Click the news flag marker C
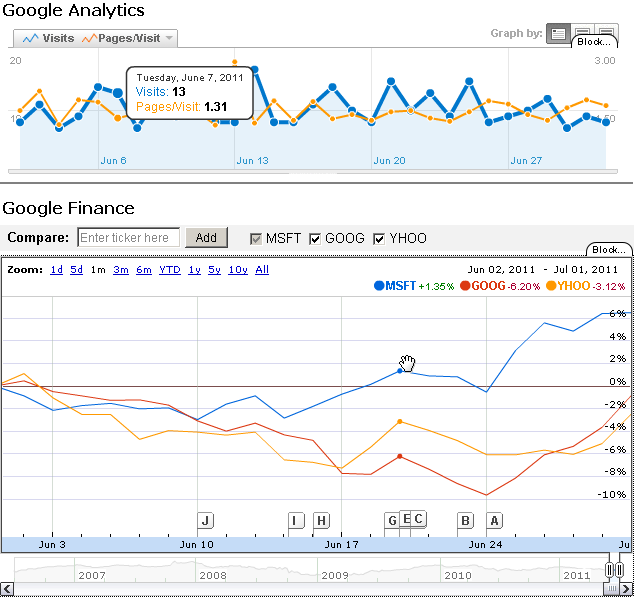This screenshot has width=634, height=597. [419, 518]
